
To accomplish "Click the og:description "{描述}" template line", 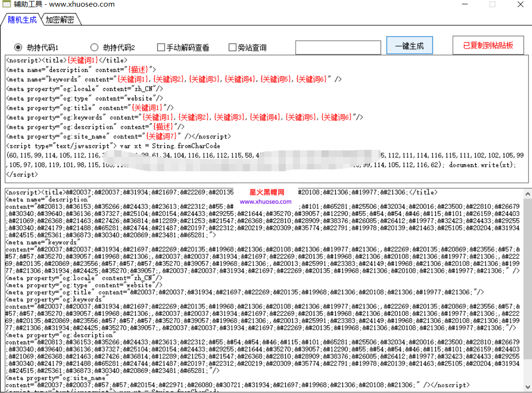I will [95, 127].
